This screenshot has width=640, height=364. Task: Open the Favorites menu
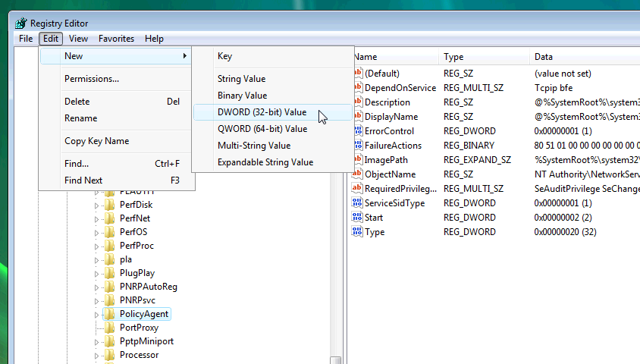116,39
